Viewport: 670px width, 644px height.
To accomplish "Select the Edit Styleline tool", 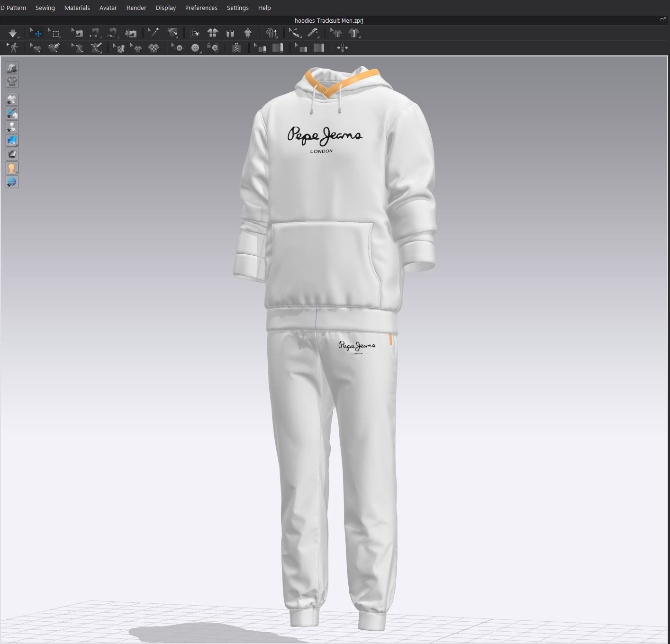I will [36, 48].
